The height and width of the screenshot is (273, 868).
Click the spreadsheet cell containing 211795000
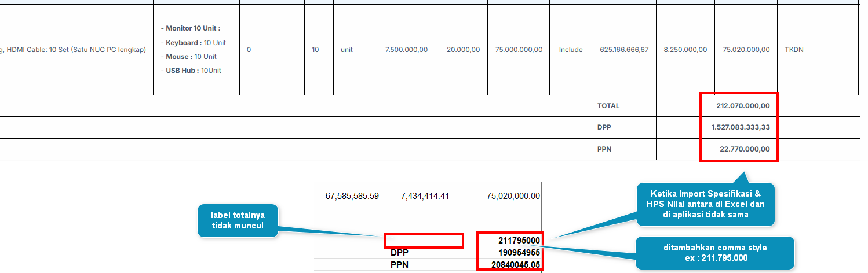point(519,241)
